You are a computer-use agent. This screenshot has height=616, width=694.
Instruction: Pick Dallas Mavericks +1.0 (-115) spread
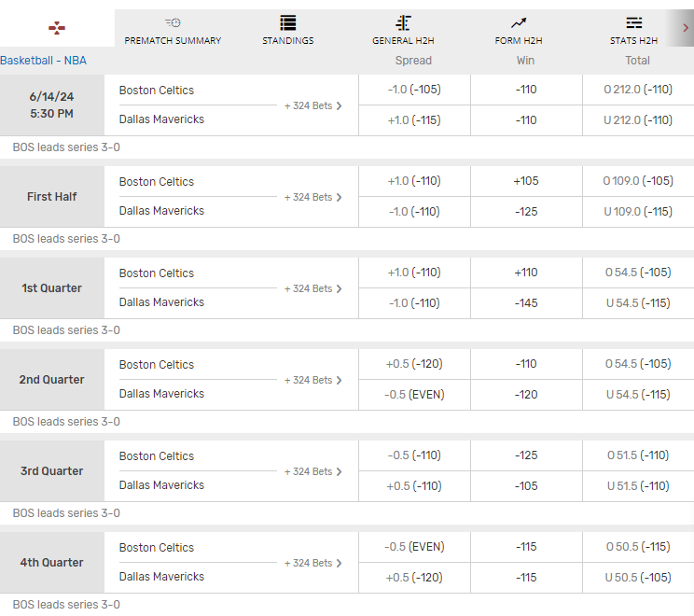pos(414,120)
